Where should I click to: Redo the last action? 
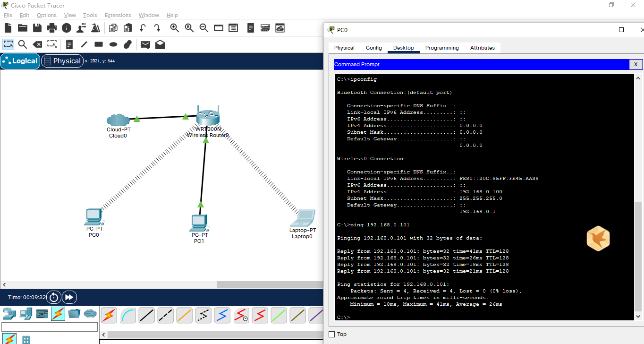click(157, 28)
